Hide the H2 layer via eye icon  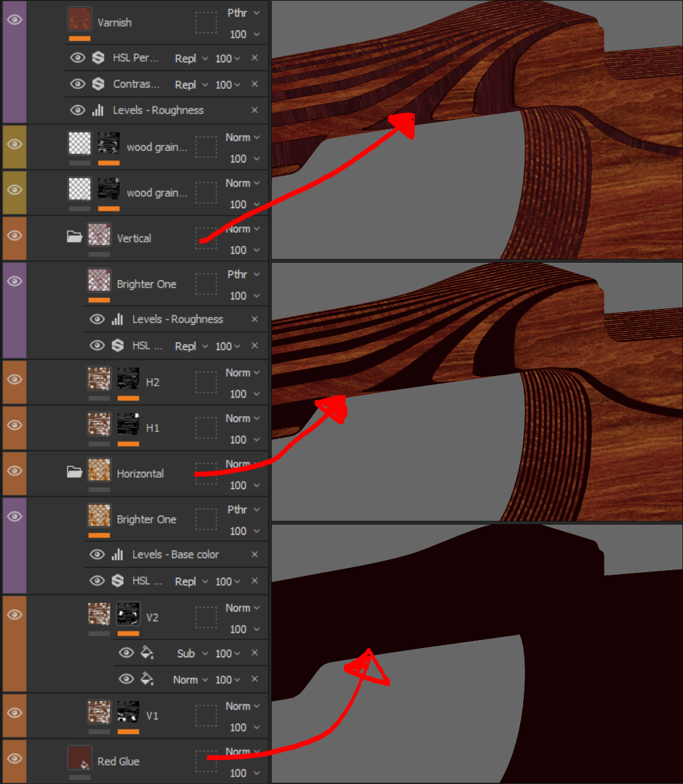point(14,379)
